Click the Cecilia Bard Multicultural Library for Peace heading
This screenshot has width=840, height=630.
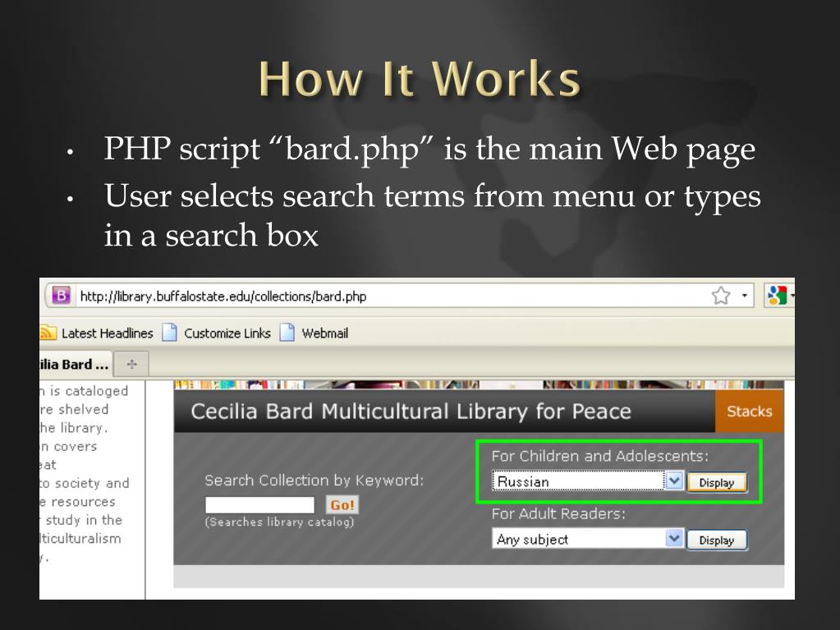[x=411, y=412]
